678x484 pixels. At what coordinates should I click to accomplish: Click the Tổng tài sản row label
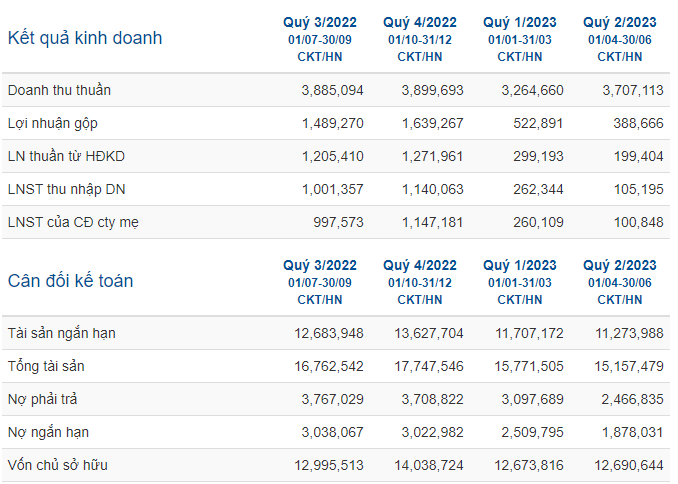[46, 366]
